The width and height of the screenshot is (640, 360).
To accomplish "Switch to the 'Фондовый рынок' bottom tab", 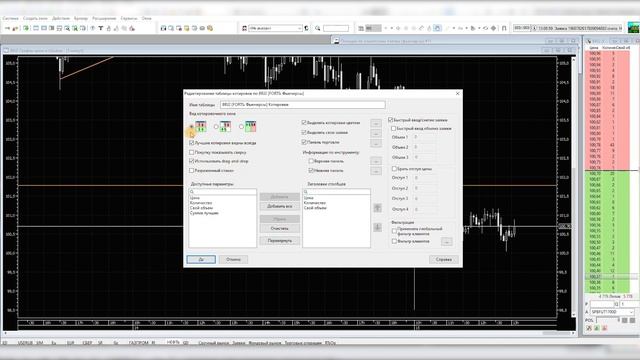I will (265, 343).
